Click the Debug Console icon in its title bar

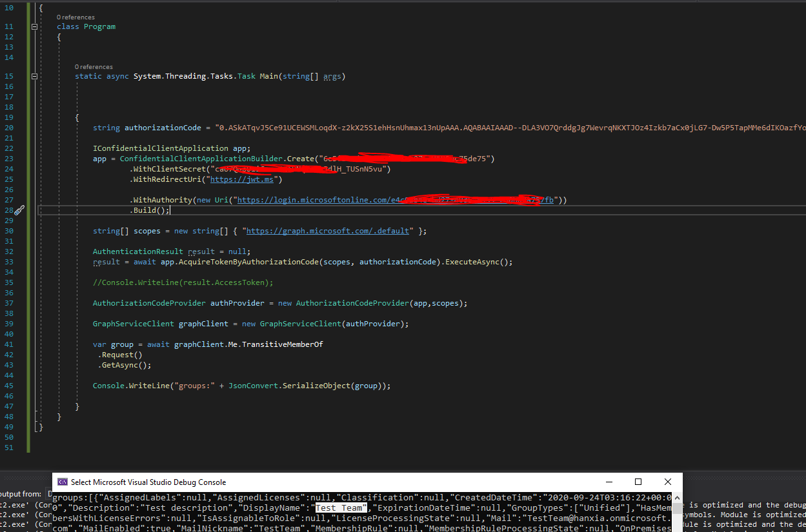click(63, 482)
